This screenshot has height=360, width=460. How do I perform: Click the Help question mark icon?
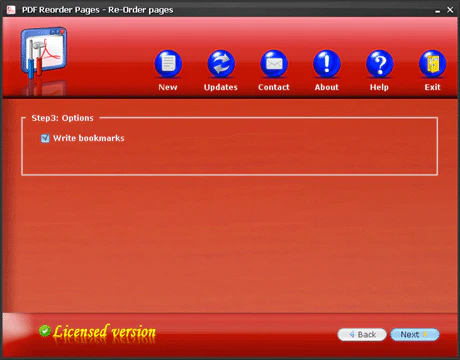380,63
